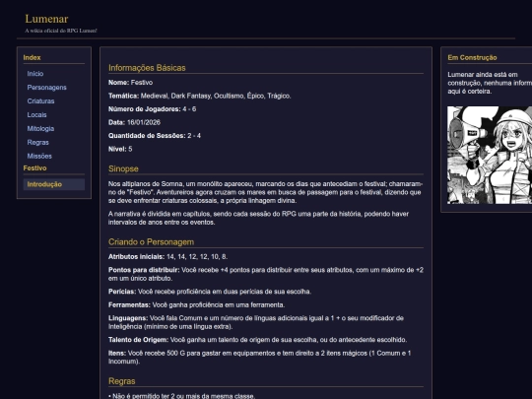Viewport: 532px width, 399px height.
Task: Go to Início in the Index
Action: pos(35,74)
